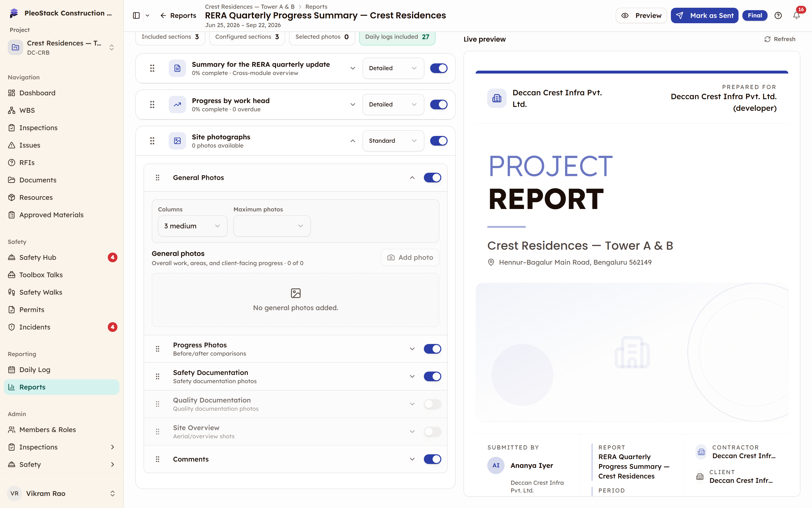Click the Add photo button

click(410, 258)
